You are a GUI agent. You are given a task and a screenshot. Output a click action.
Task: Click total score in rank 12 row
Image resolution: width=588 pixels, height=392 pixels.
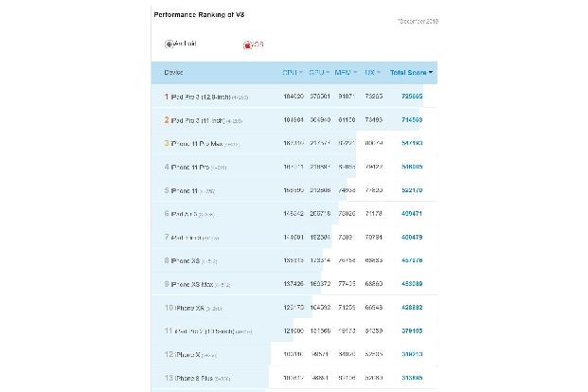412,354
